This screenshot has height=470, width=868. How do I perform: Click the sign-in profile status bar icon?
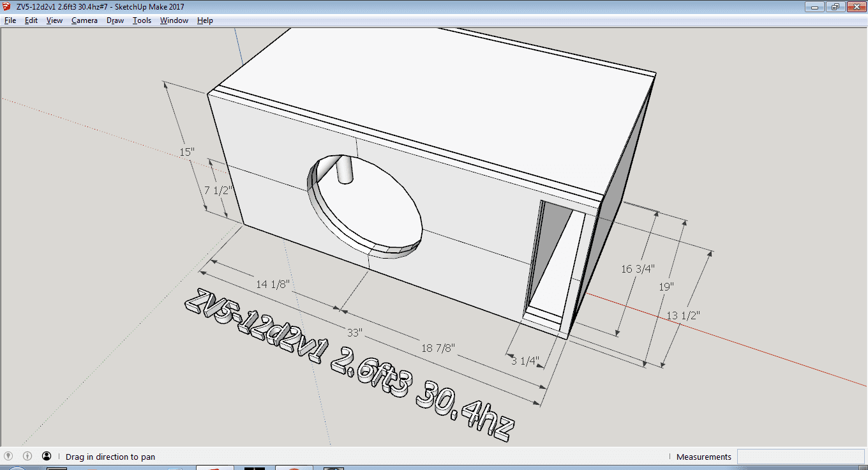[x=47, y=457]
